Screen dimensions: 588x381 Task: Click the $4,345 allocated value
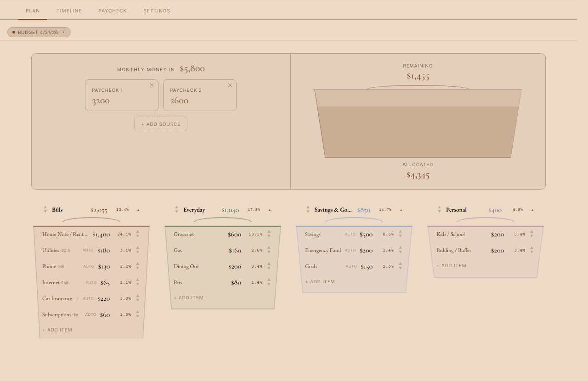418,175
